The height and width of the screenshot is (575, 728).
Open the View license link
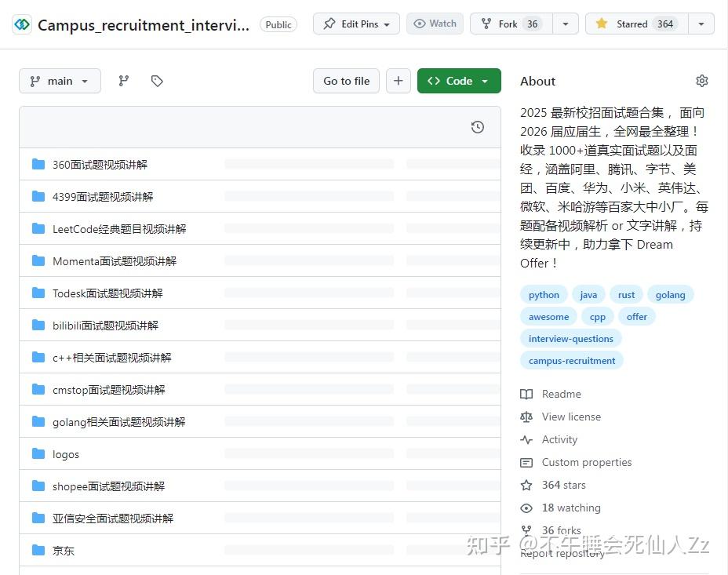pos(571,417)
